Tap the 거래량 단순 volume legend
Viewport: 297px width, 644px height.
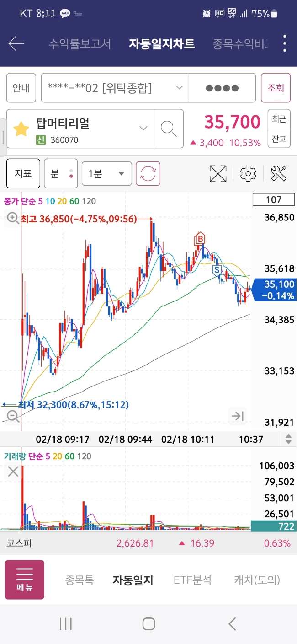coord(48,456)
